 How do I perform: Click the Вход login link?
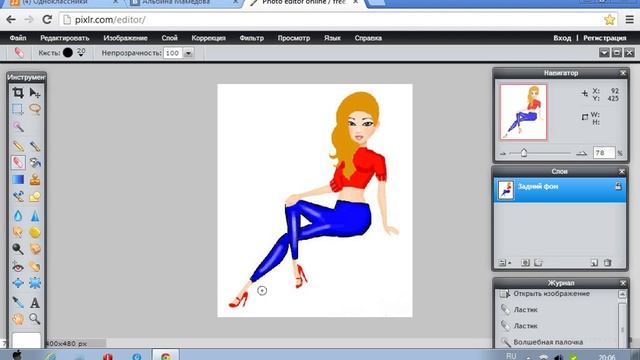coord(562,38)
